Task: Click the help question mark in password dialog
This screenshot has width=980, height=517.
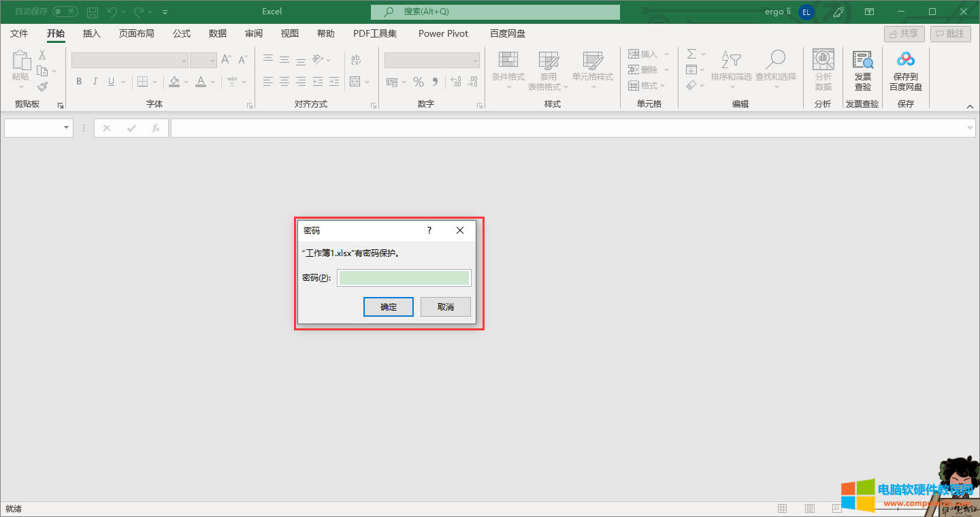Action: click(429, 230)
